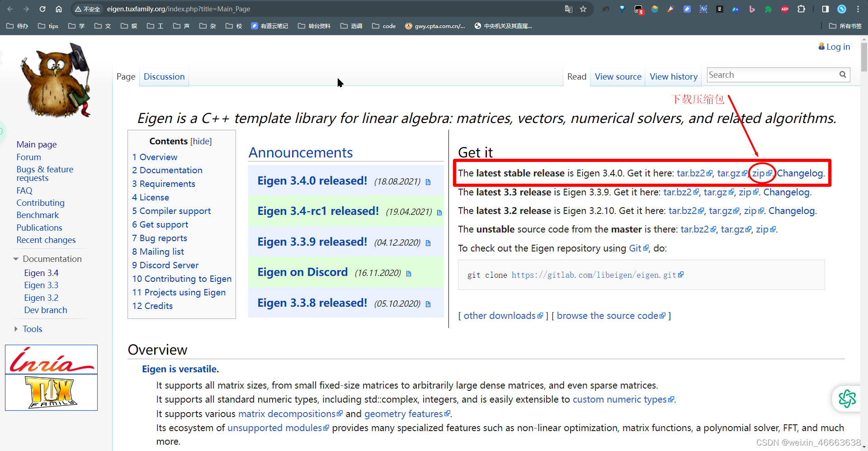868x451 pixels.
Task: Open the View history tab
Action: (673, 76)
